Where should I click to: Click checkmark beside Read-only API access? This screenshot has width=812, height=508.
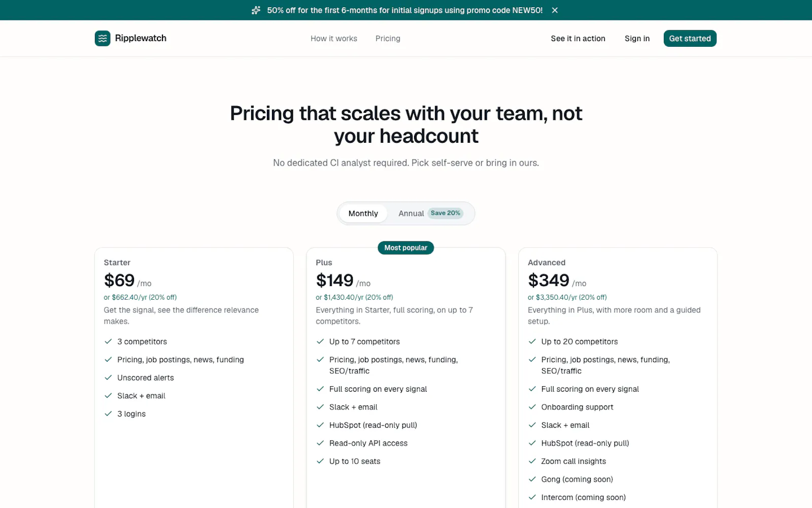320,443
